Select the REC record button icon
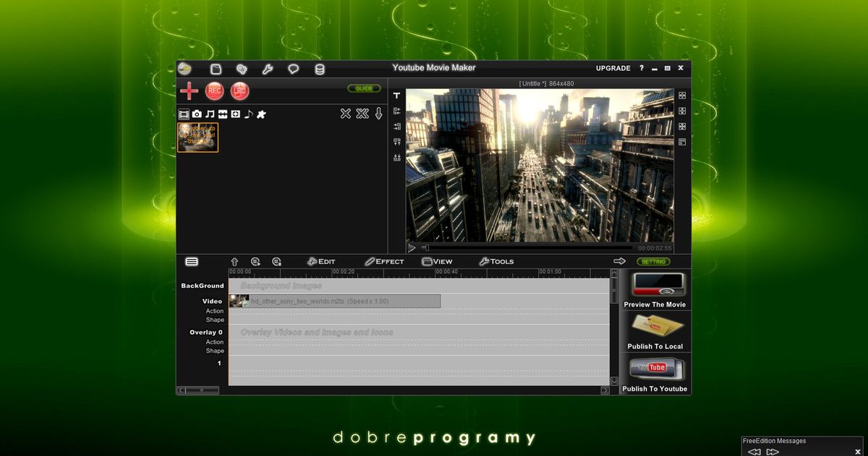 pos(213,90)
